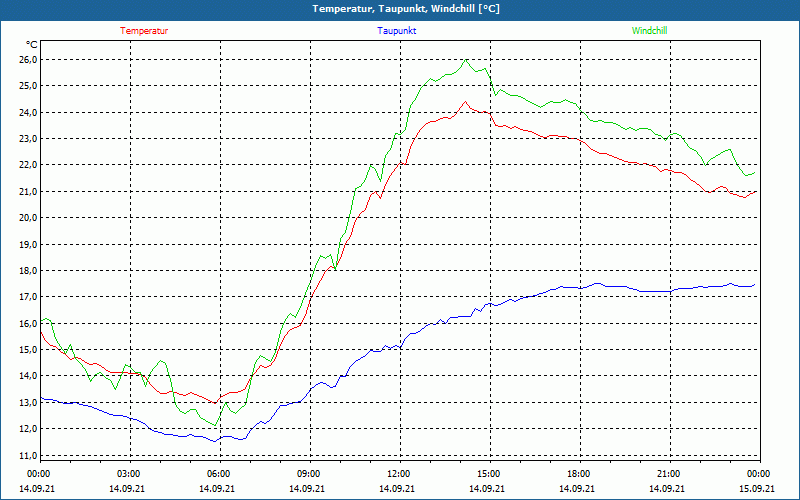Click the red Temperatur legend label

coord(144,31)
